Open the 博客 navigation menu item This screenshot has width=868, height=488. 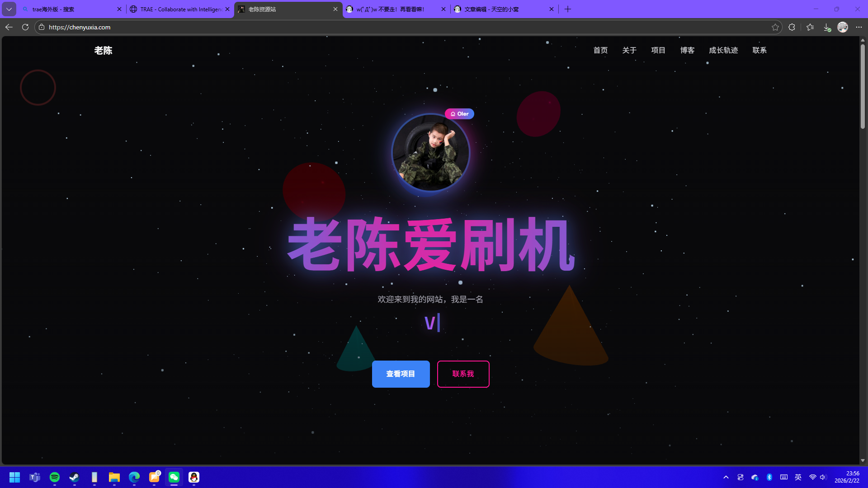tap(687, 50)
